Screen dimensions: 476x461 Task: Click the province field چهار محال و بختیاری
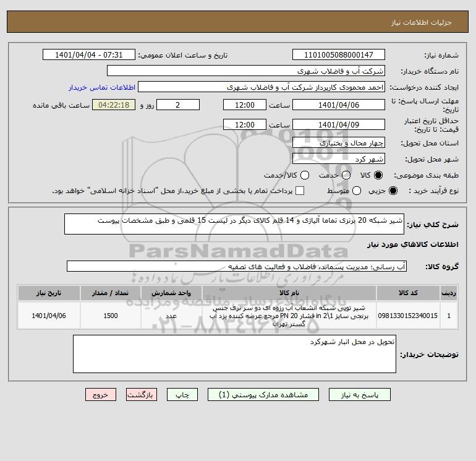click(339, 142)
